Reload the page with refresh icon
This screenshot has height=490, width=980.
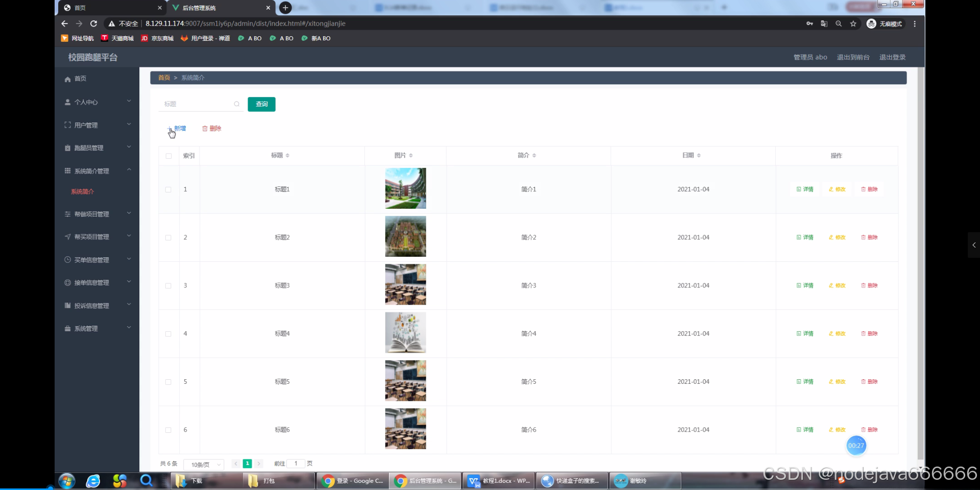tap(93, 23)
